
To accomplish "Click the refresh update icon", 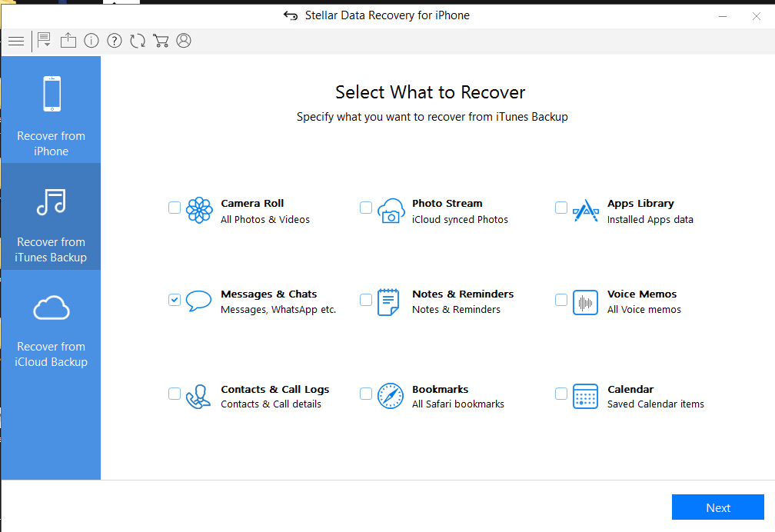I will (x=138, y=41).
